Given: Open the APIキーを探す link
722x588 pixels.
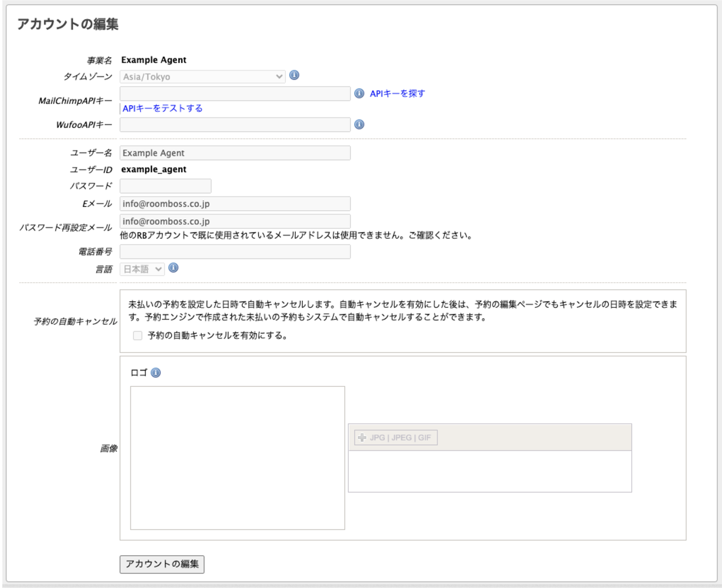Looking at the screenshot, I should 397,93.
